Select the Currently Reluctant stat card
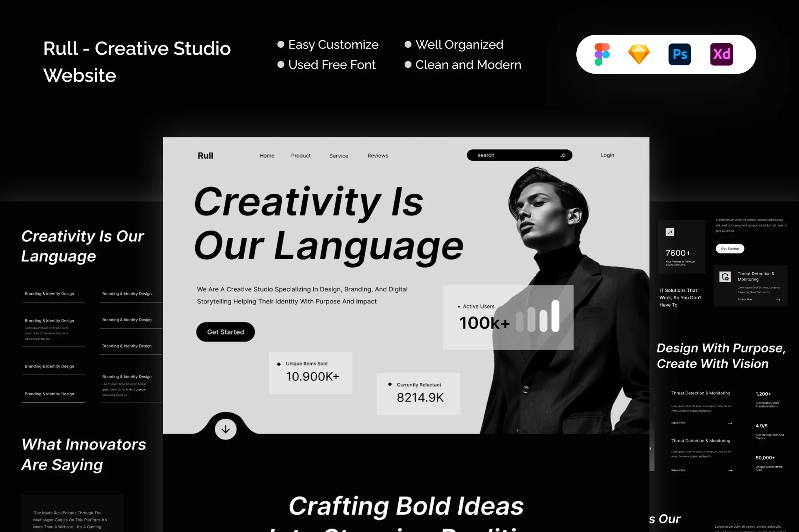This screenshot has height=532, width=799. click(x=418, y=394)
